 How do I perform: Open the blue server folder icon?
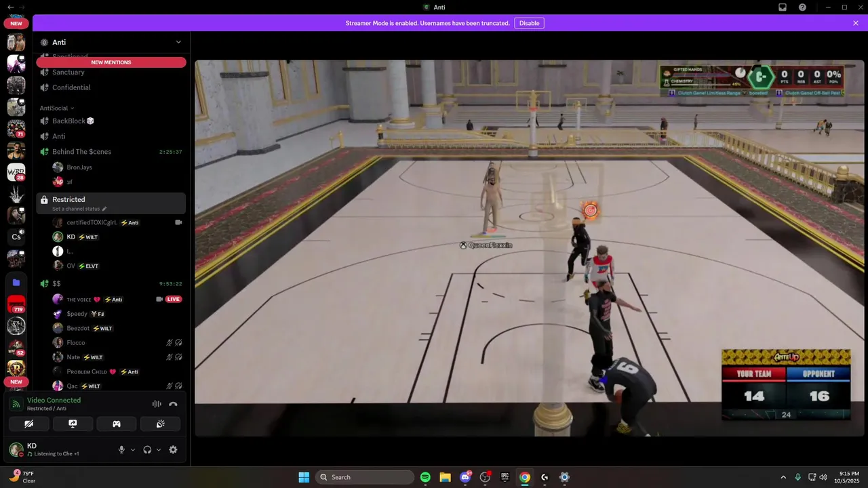16,282
